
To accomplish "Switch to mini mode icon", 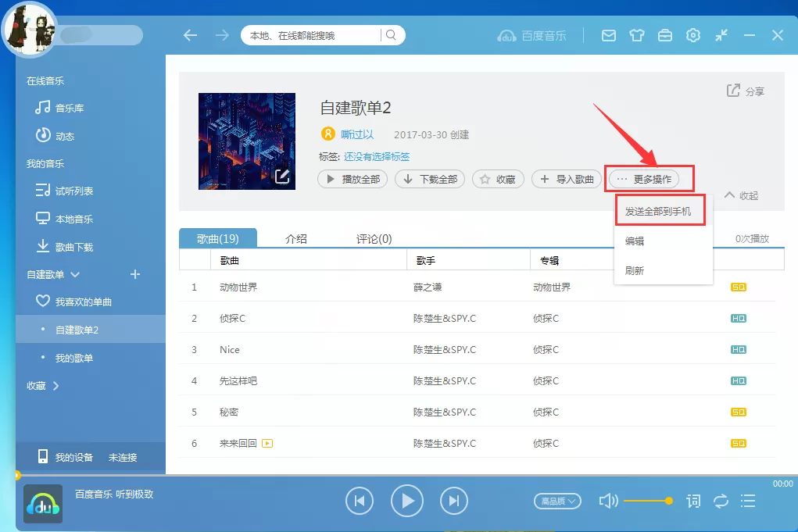I will (x=721, y=35).
